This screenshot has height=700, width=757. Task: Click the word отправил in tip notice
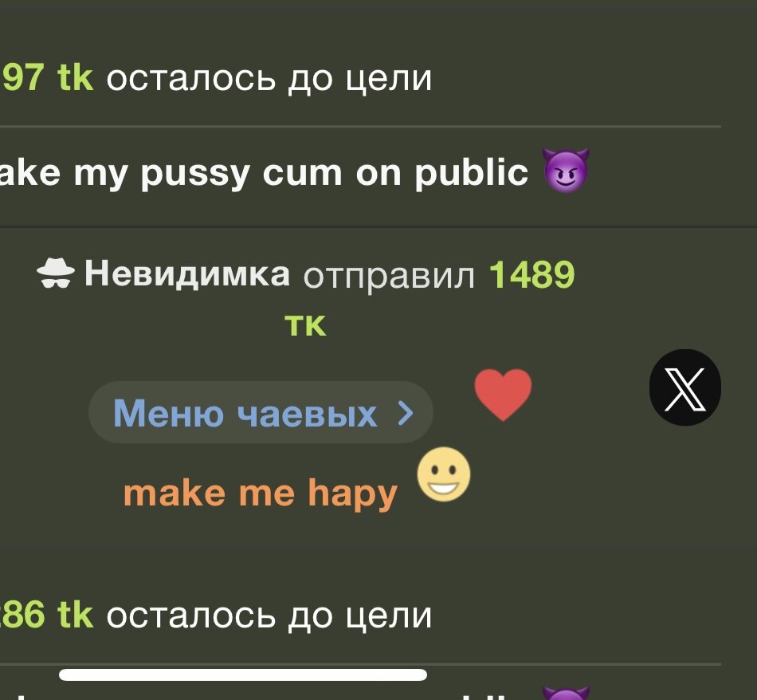point(389,277)
